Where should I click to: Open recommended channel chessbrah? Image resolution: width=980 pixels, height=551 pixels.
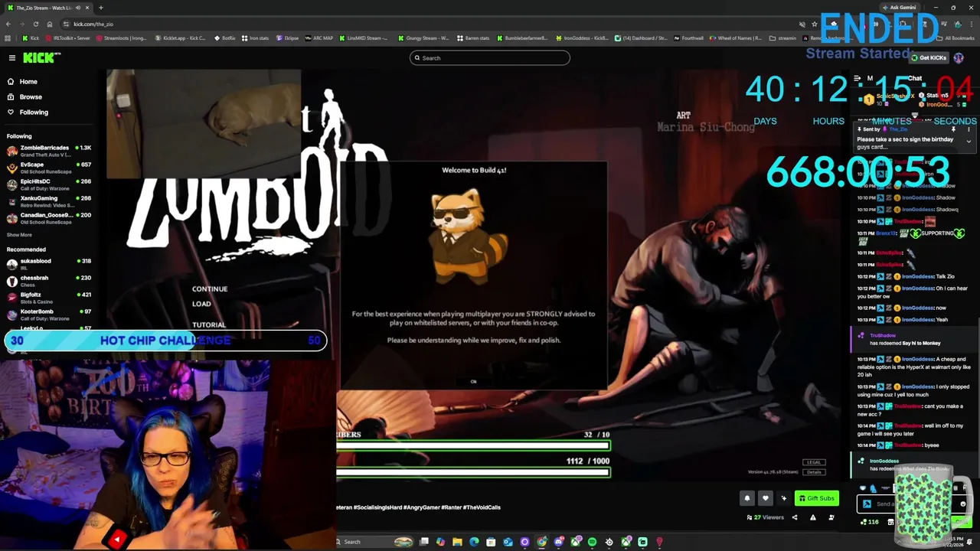49,281
